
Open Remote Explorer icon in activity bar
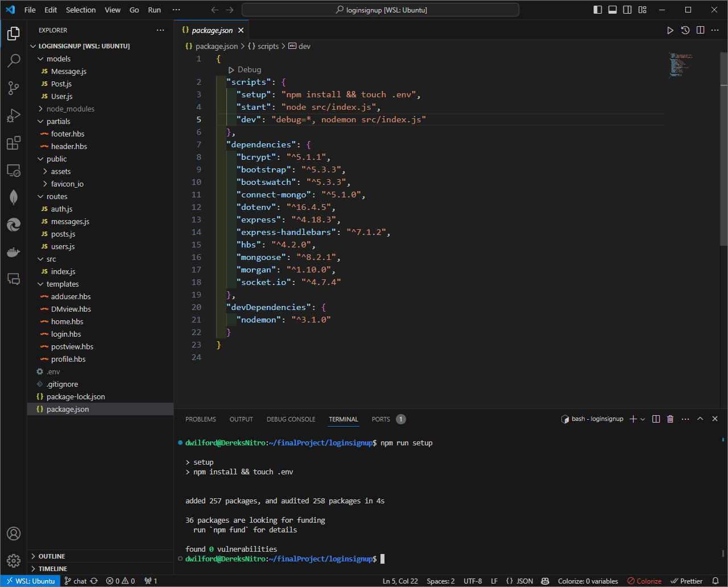14,170
